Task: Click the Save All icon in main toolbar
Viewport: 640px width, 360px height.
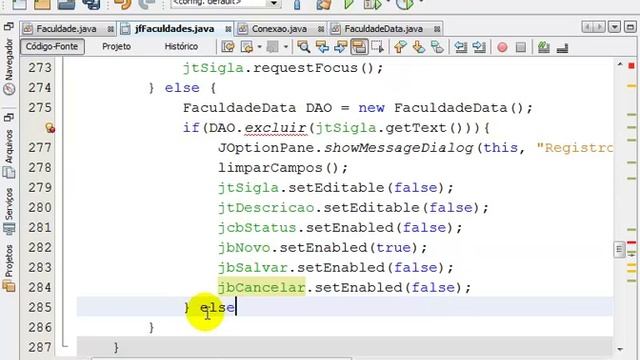Action: click(x=91, y=4)
